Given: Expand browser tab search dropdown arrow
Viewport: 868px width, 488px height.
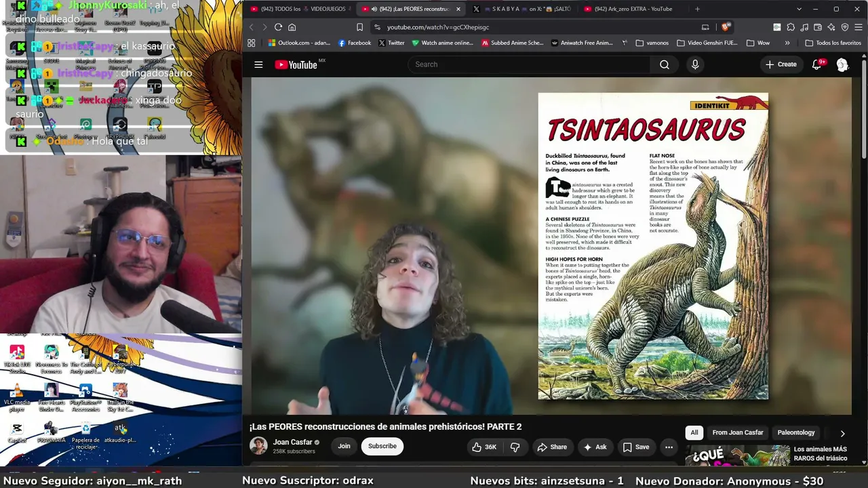Looking at the screenshot, I should point(799,9).
